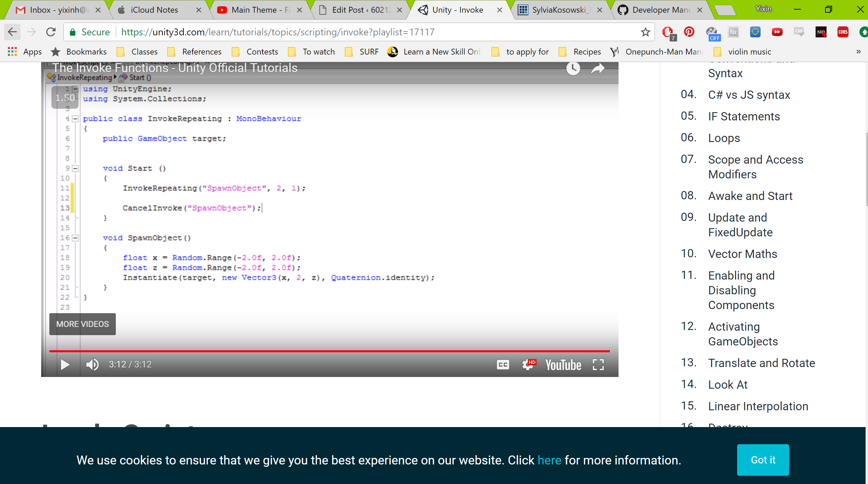The width and height of the screenshot is (868, 484).
Task: Open Update and FixedUpdate tutorial
Action: click(x=740, y=225)
